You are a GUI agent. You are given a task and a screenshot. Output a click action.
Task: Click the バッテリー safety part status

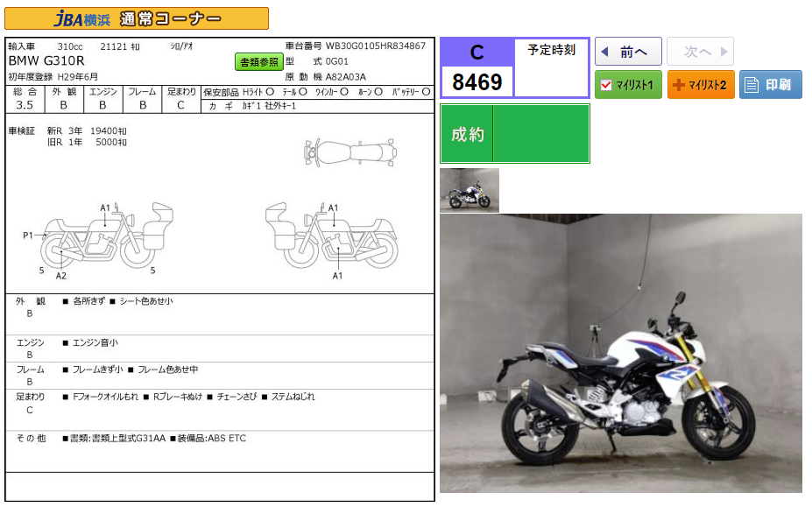pos(411,92)
